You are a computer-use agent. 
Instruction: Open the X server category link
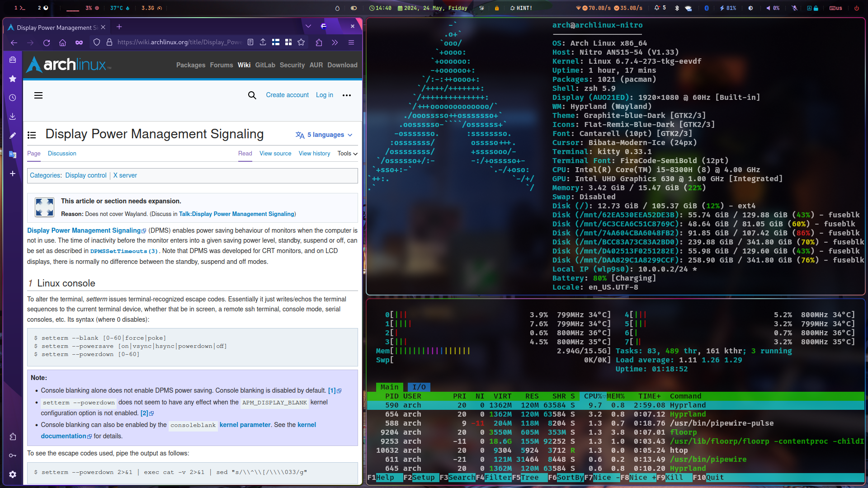pyautogui.click(x=125, y=175)
